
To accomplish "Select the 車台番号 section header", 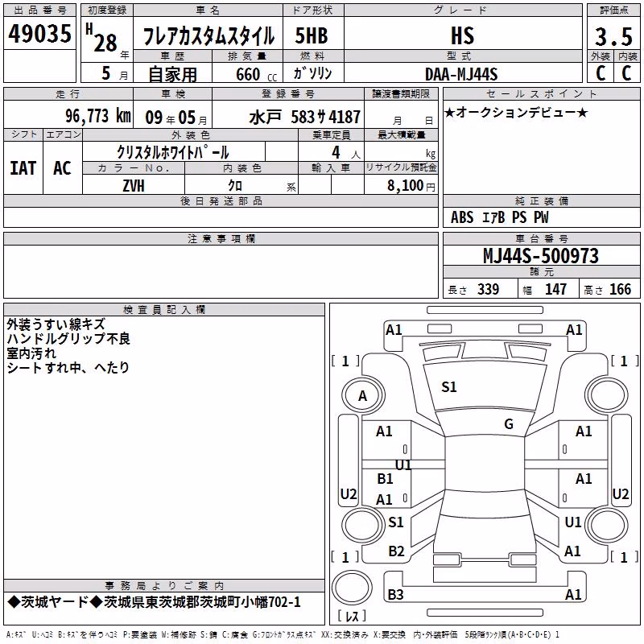I will tap(541, 239).
